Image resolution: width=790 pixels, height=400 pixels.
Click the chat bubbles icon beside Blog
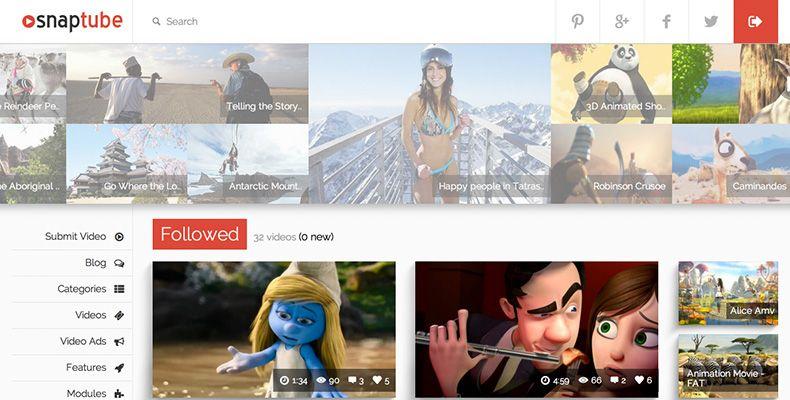(119, 263)
